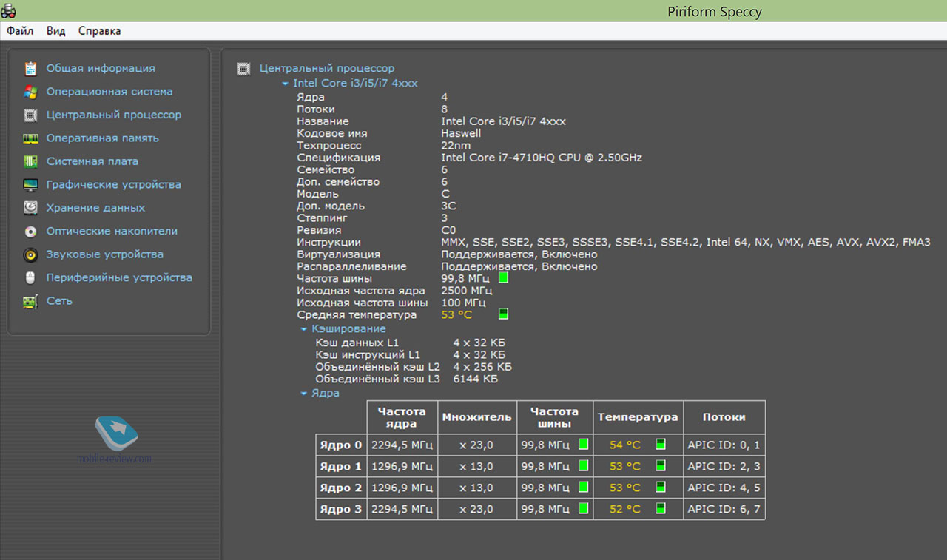
Task: Click the motherboard icon for Системная плата
Action: point(30,161)
